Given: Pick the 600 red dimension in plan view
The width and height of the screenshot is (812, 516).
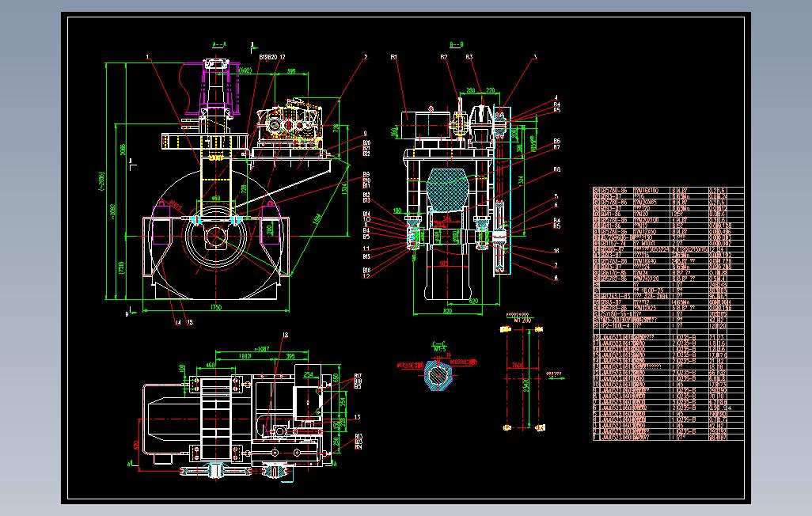Looking at the screenshot, I should coord(136,445).
